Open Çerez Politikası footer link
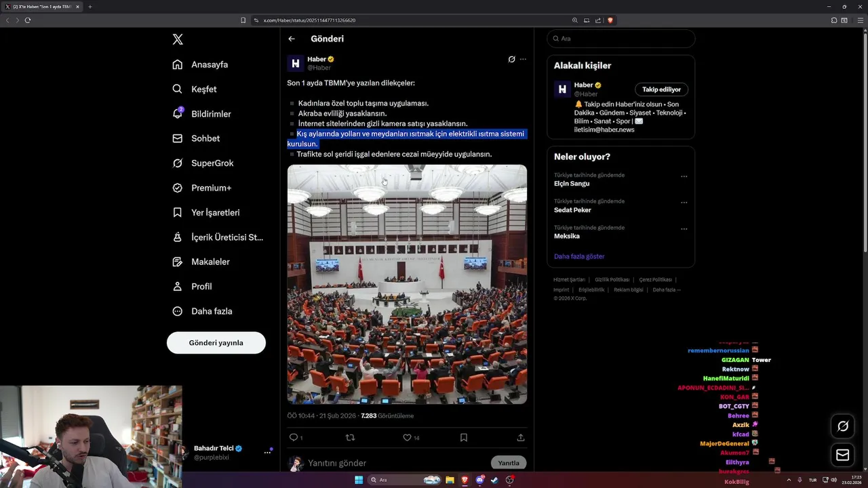 pyautogui.click(x=656, y=280)
